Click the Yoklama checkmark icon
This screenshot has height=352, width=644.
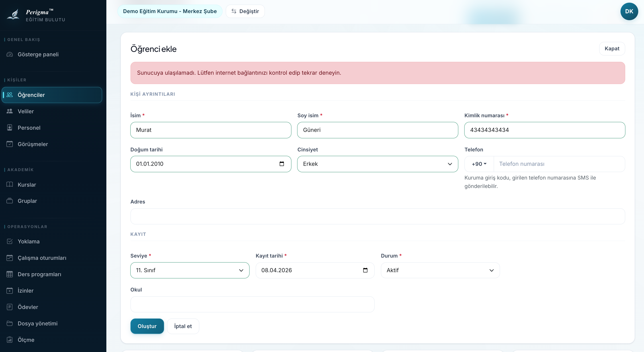coord(10,241)
